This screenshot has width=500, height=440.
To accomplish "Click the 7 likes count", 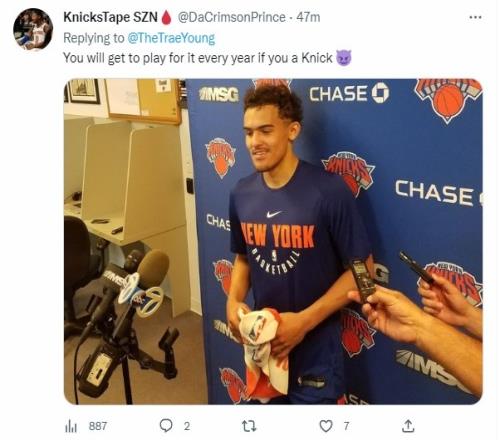I will tap(346, 426).
